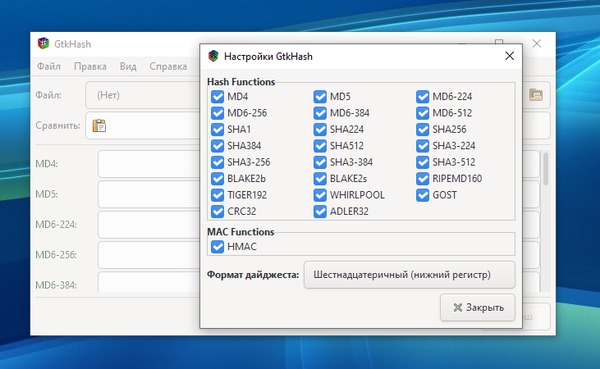Screen dimensions: 600x369
Task: Toggle the RIPEMD160 checkbox
Action: pyautogui.click(x=422, y=179)
